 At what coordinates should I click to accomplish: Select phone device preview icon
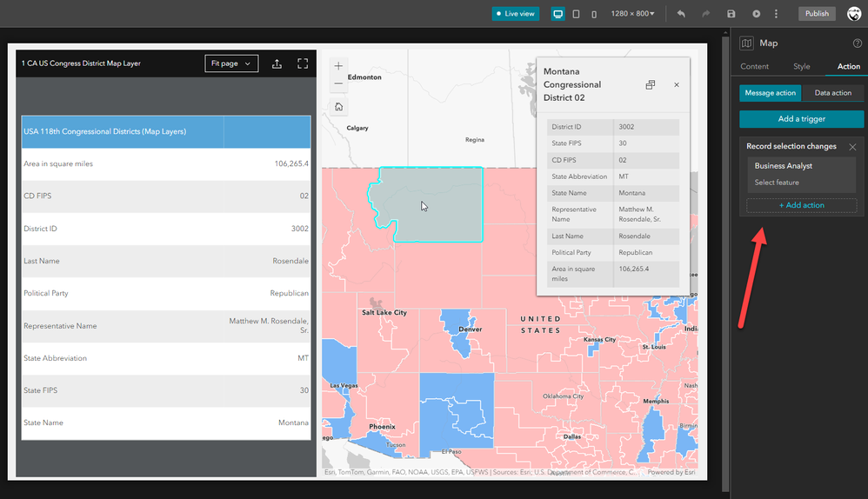tap(594, 14)
